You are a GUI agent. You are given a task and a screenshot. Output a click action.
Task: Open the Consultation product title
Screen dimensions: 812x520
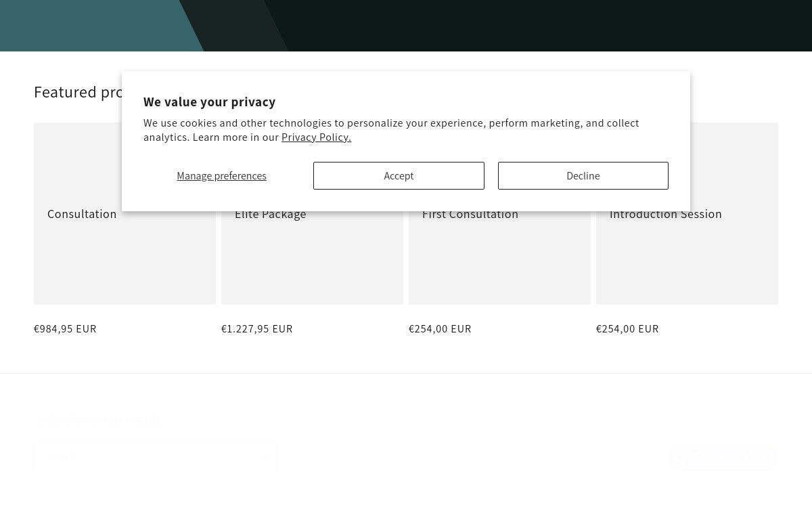pos(82,214)
